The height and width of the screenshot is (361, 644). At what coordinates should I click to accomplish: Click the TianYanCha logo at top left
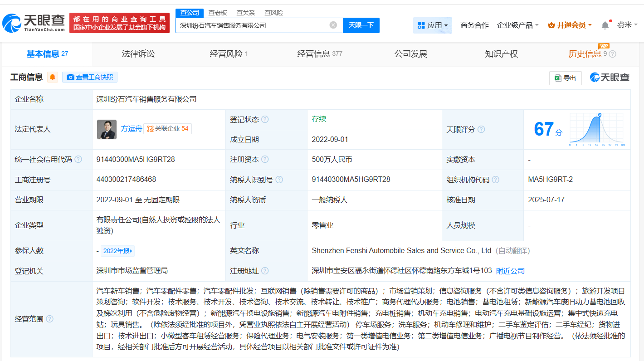34,23
